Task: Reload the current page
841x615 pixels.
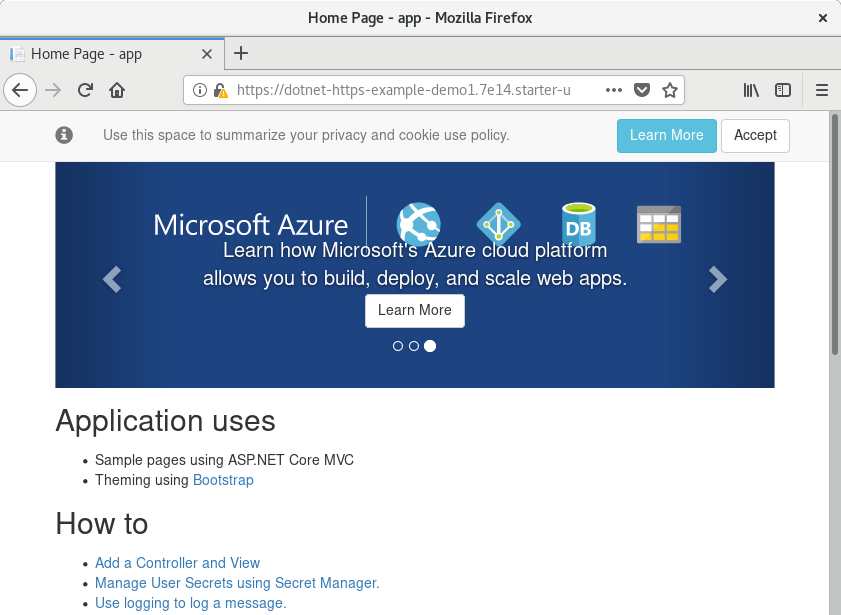Action: [x=85, y=90]
